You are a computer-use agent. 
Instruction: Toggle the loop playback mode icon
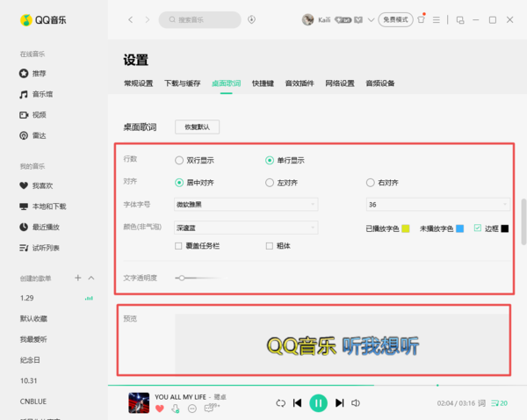280,402
